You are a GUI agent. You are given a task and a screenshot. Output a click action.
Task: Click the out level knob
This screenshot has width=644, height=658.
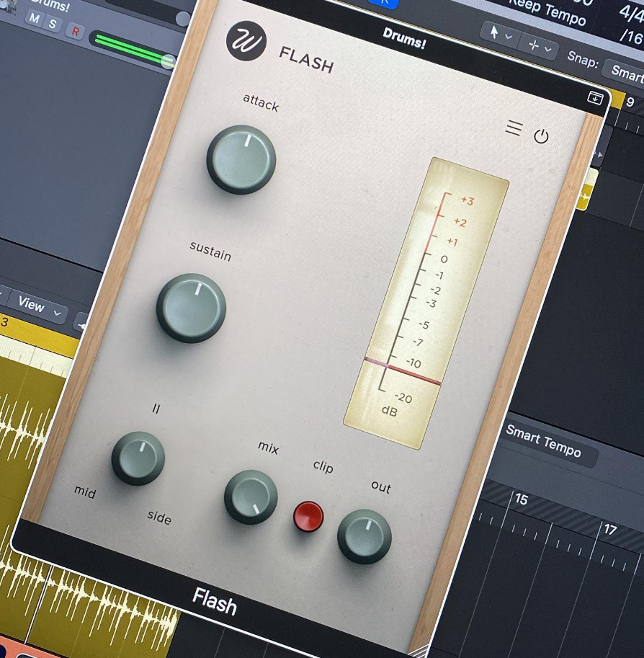[365, 536]
